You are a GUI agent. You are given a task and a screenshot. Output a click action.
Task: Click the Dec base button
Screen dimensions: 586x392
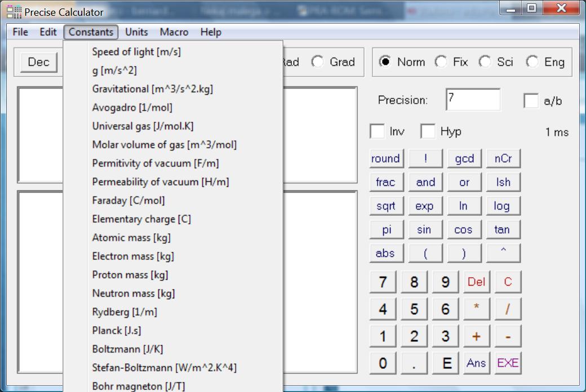38,62
